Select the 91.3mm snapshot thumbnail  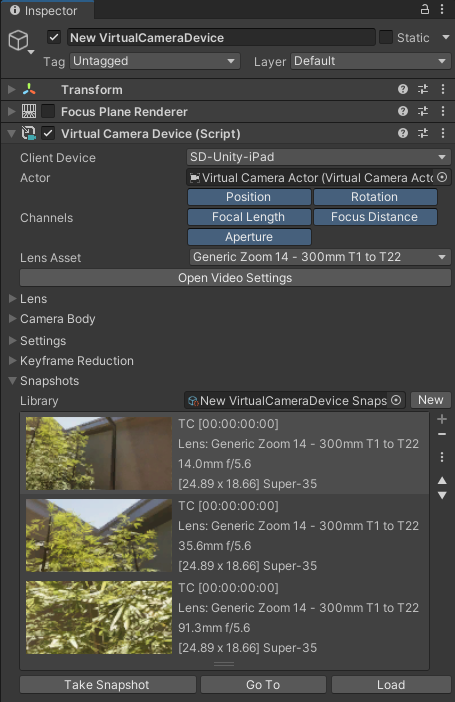99,617
